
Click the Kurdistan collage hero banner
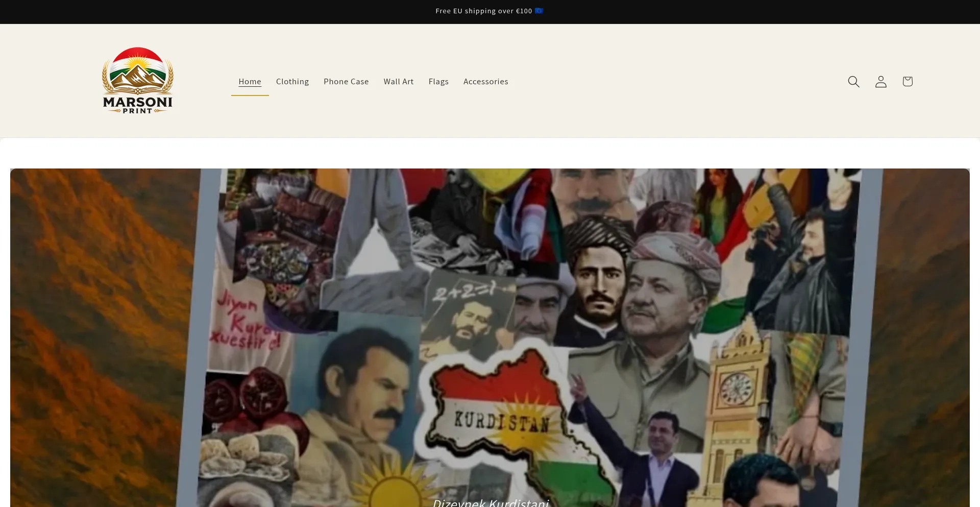click(x=490, y=337)
